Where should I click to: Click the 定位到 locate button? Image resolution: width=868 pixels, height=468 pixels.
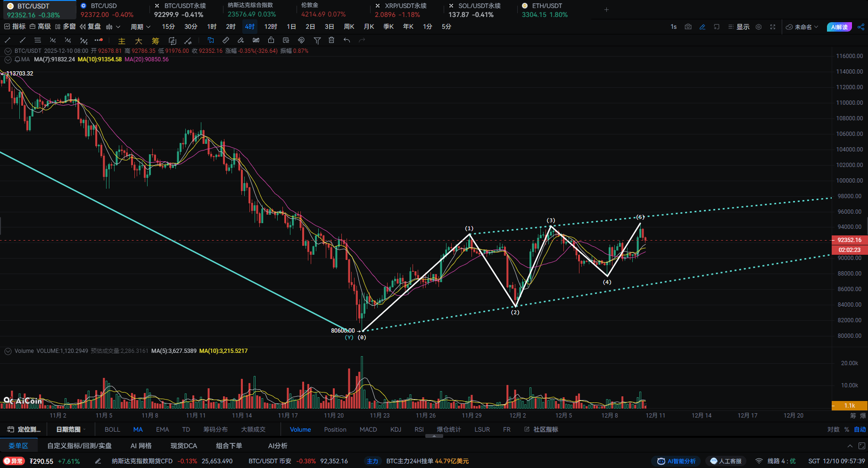pyautogui.click(x=25, y=429)
